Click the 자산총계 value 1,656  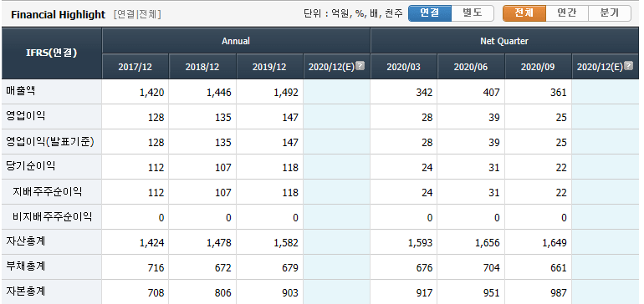click(x=488, y=243)
